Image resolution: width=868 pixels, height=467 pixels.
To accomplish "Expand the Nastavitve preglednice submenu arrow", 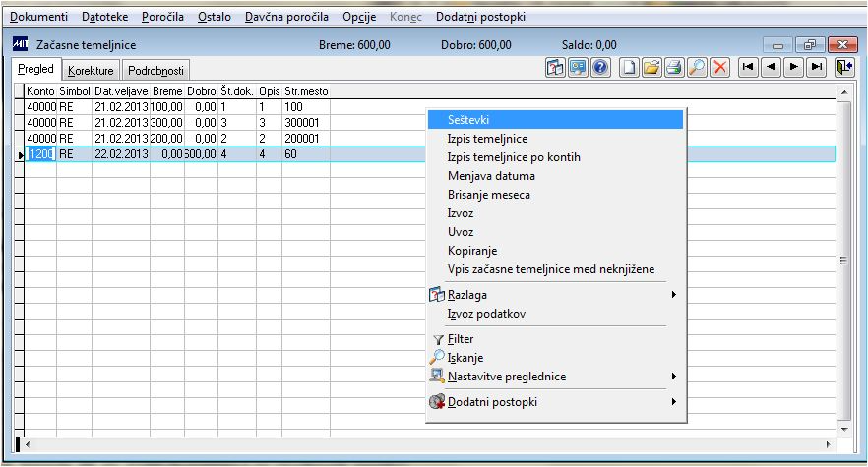I will tap(674, 377).
